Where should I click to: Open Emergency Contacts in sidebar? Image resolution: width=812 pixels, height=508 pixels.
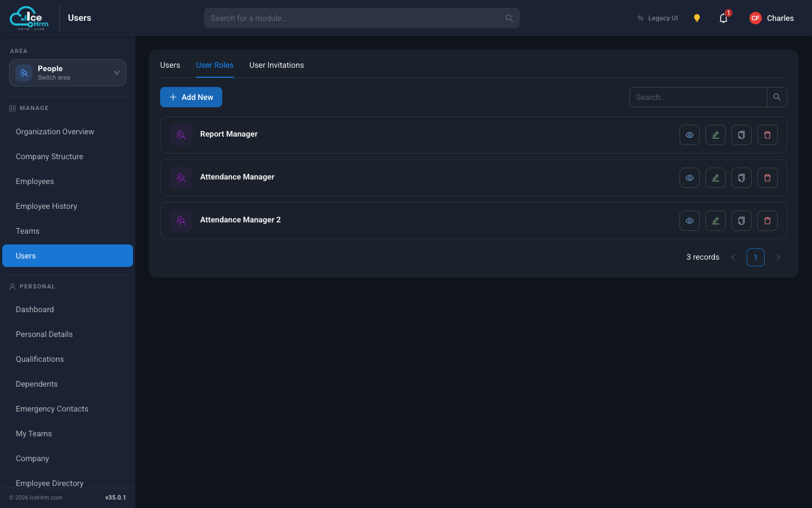pos(68,409)
